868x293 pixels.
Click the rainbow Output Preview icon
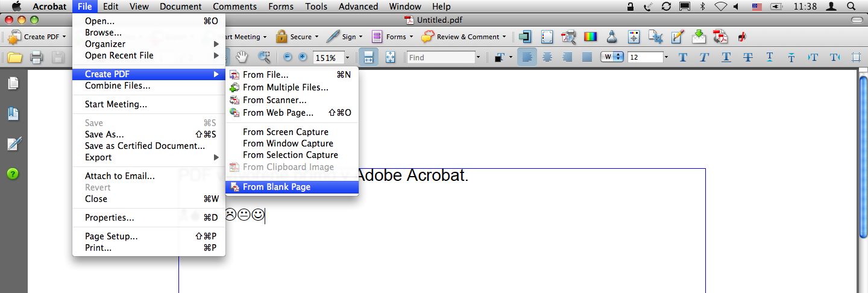(590, 37)
